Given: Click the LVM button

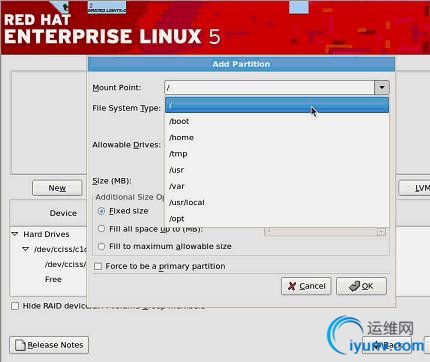Looking at the screenshot, I should 414,188.
